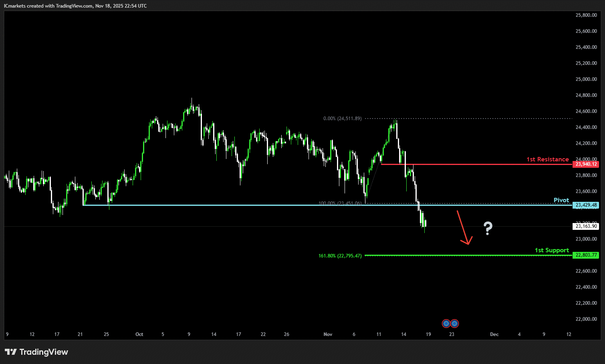Click the left economic event marker icon

[x=446, y=324]
